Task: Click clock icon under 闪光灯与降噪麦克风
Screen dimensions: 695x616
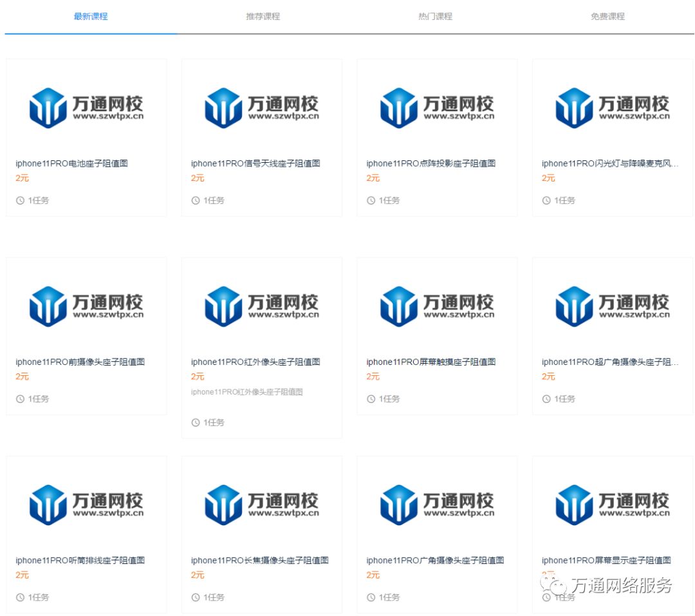Action: click(x=546, y=200)
